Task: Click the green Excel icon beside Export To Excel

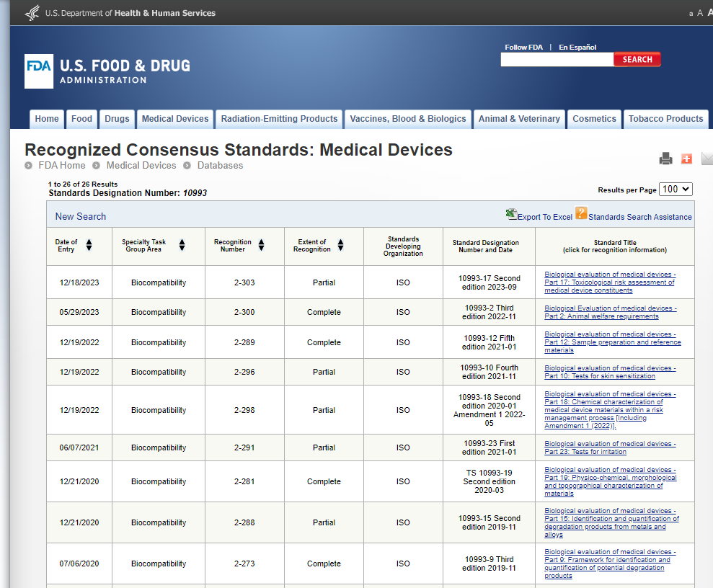Action: point(511,213)
